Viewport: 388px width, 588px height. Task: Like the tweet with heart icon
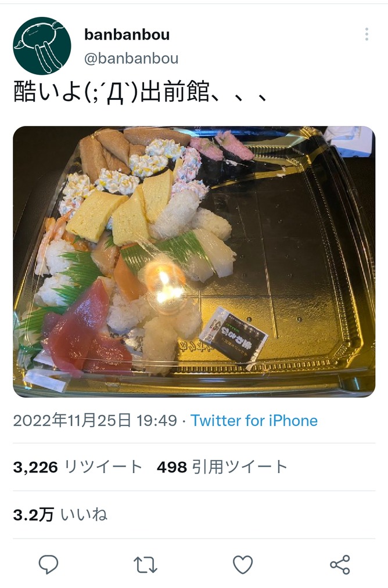coord(243,564)
